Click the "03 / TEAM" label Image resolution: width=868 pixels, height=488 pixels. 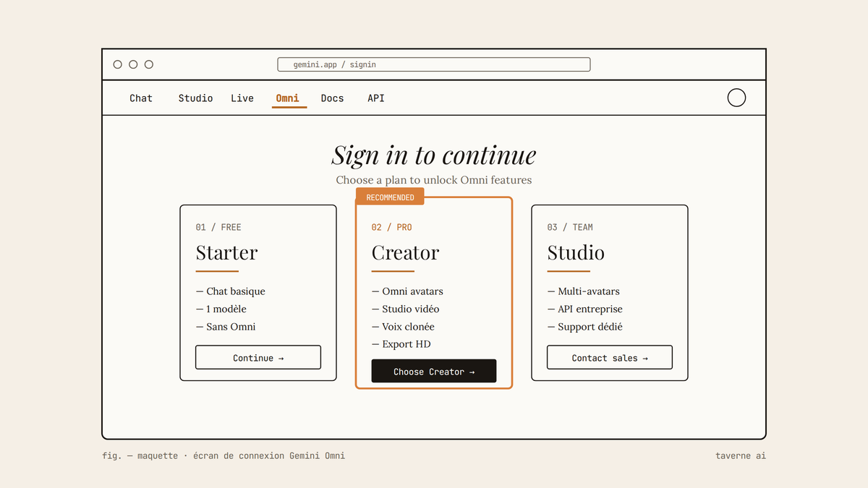tap(570, 227)
